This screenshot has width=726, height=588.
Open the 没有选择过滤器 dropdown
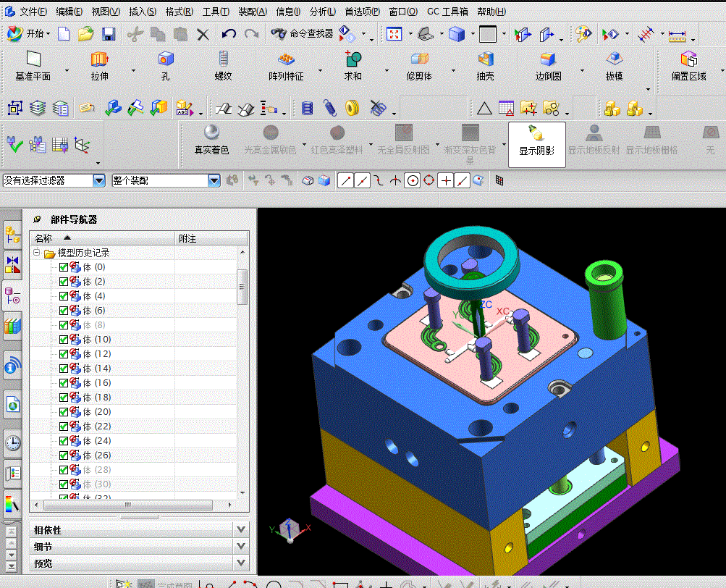click(99, 181)
